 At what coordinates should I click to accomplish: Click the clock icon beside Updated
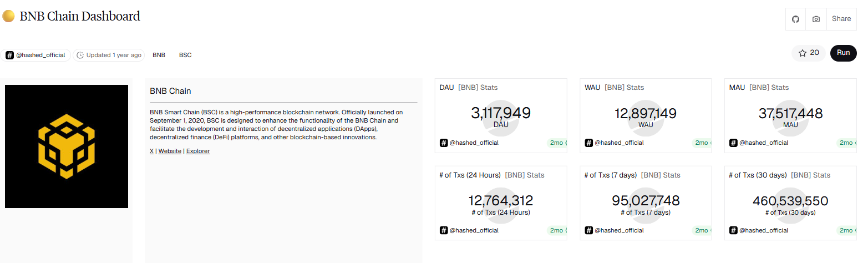point(80,55)
